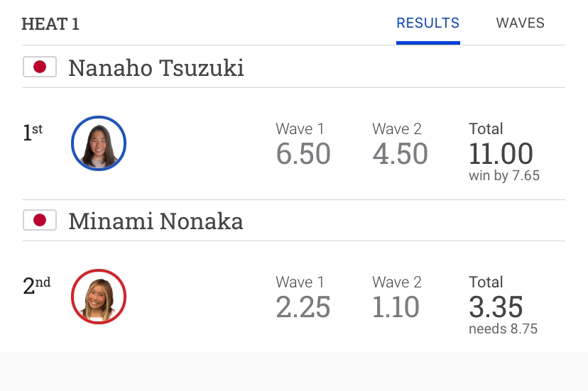Click the 'needs 8.75' text

(x=503, y=329)
